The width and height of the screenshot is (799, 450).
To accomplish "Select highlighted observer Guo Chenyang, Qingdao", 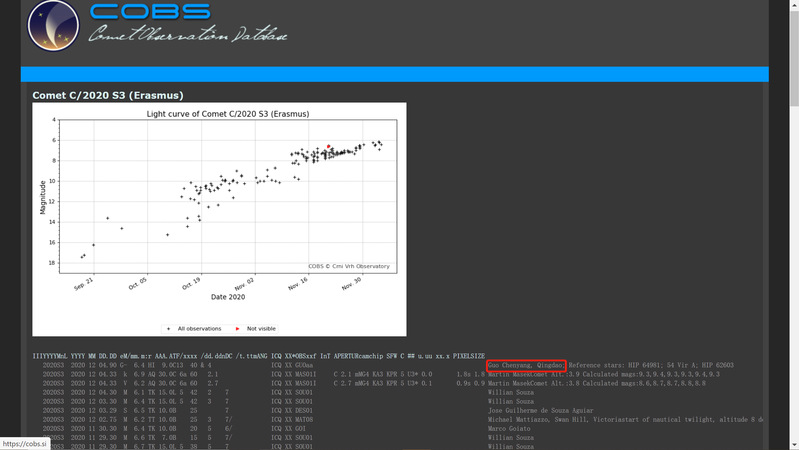I will (527, 365).
